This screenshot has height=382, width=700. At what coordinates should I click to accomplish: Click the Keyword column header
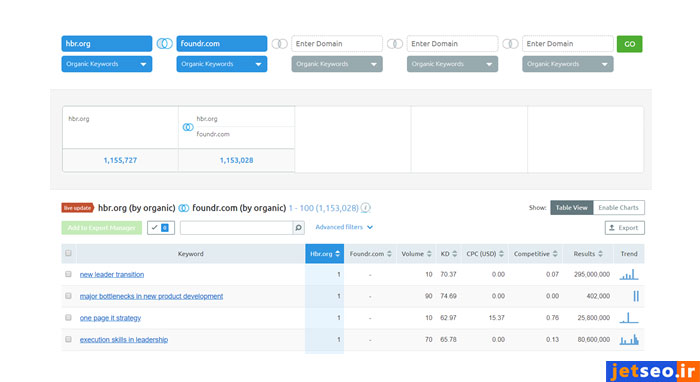(x=191, y=253)
